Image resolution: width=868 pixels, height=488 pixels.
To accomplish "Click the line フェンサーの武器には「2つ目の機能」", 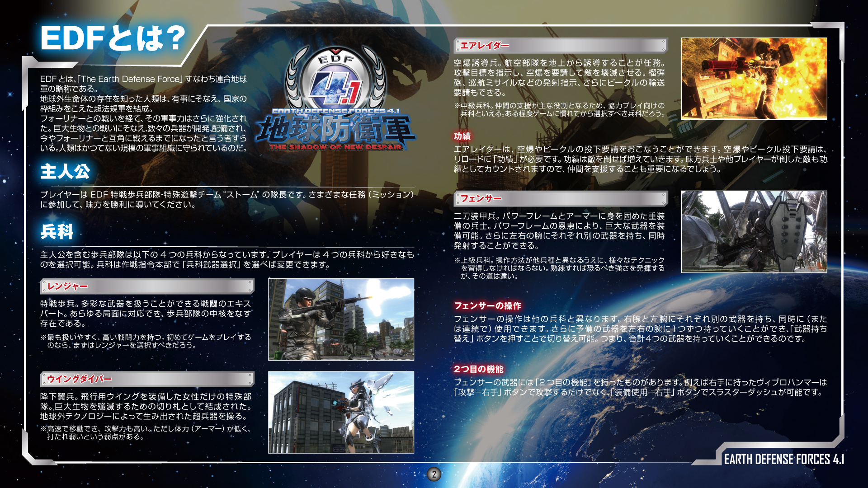I will pyautogui.click(x=641, y=382).
